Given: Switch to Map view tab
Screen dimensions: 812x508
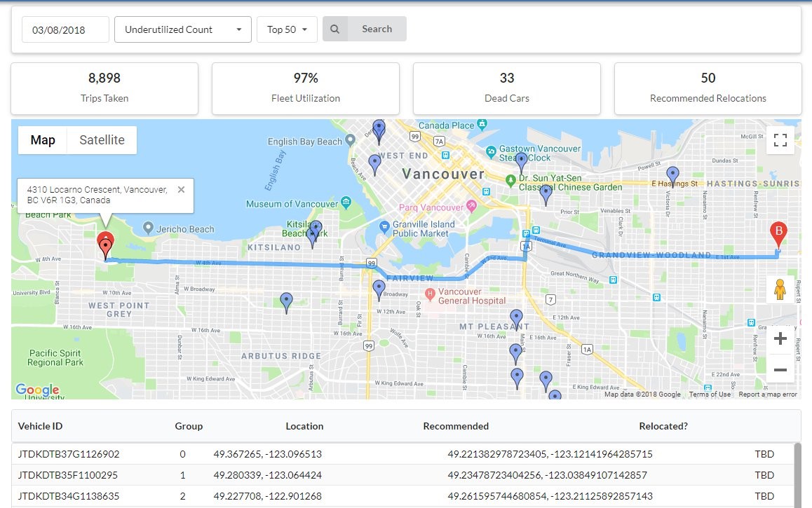Looking at the screenshot, I should [43, 140].
